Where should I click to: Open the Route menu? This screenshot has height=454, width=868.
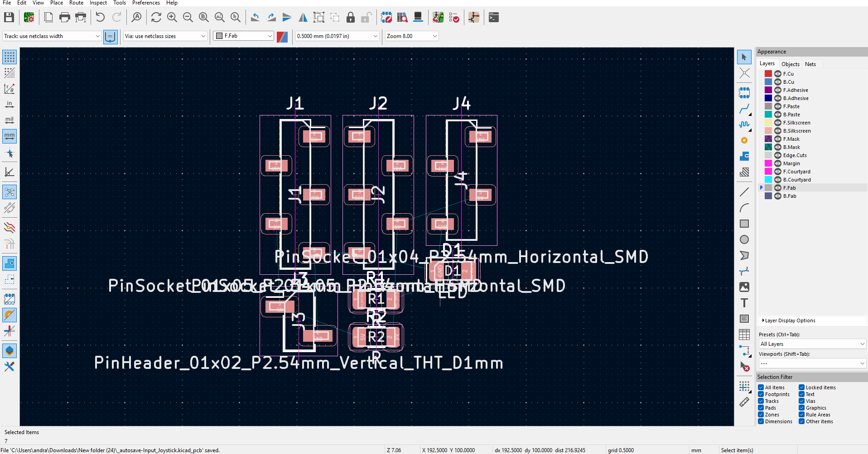76,3
